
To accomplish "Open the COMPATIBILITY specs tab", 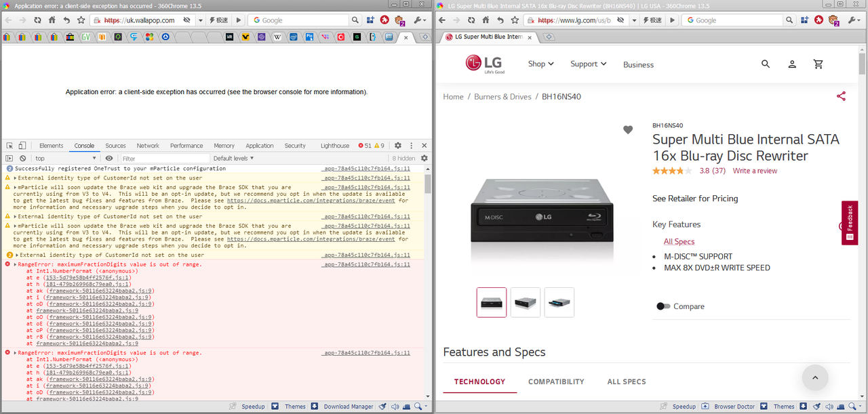I will (556, 381).
